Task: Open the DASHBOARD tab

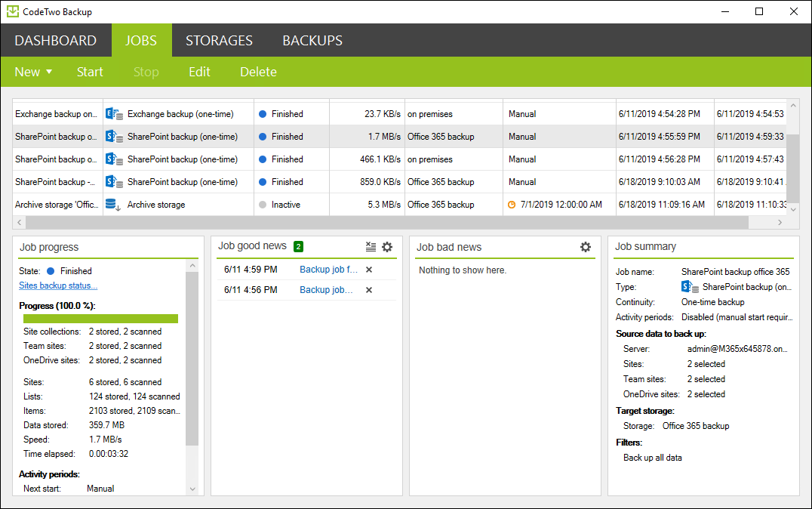Action: 55,41
